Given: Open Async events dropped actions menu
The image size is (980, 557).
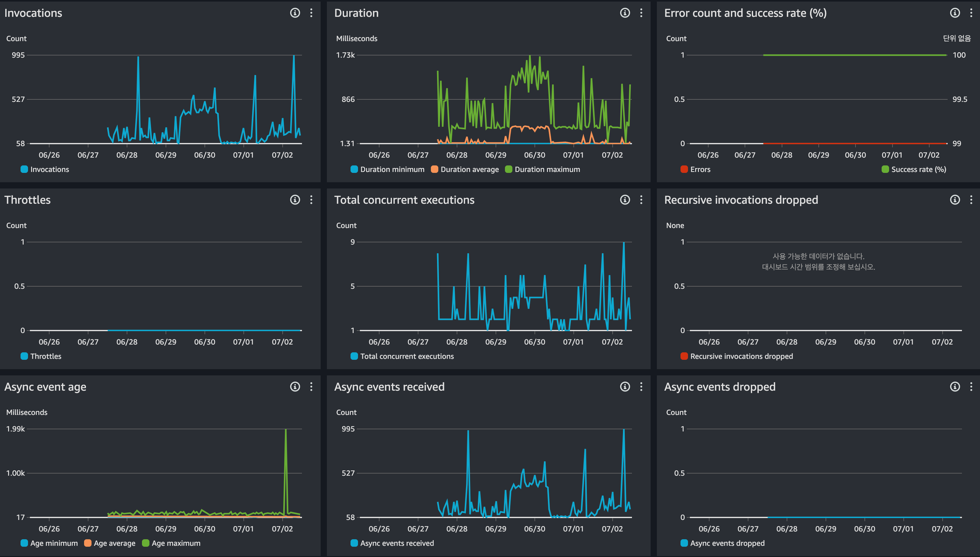Looking at the screenshot, I should click(971, 387).
